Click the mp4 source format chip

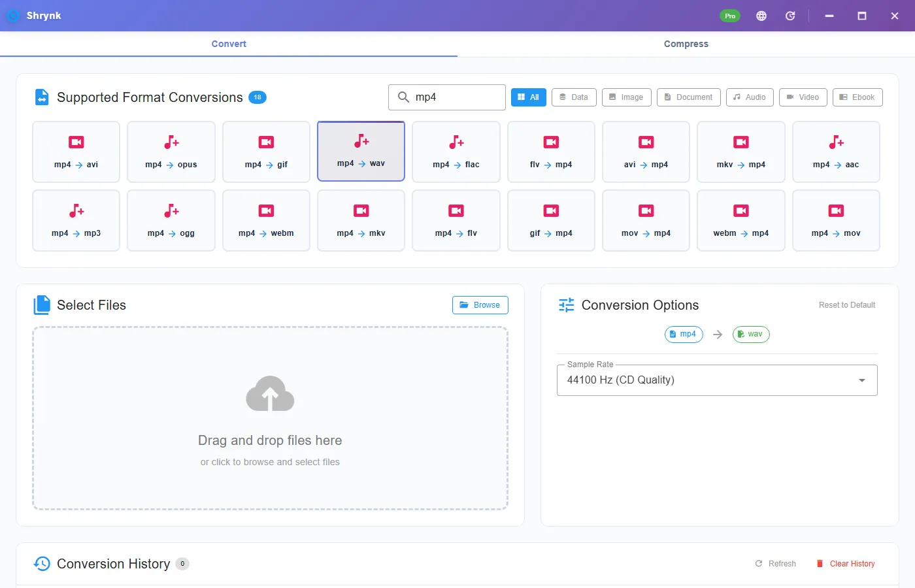point(684,334)
